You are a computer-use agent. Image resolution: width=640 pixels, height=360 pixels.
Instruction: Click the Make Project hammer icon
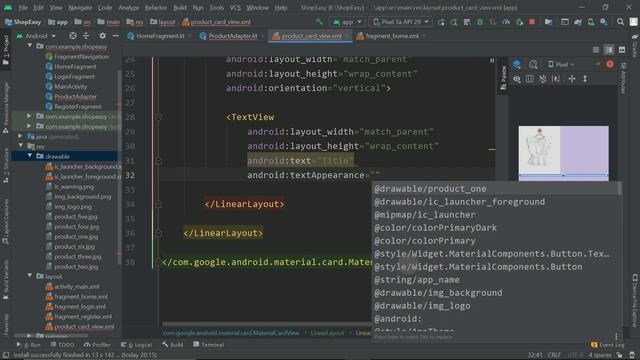pyautogui.click(x=319, y=22)
